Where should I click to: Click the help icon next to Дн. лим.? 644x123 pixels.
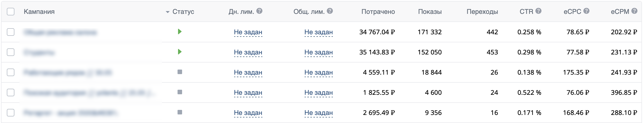click(259, 11)
